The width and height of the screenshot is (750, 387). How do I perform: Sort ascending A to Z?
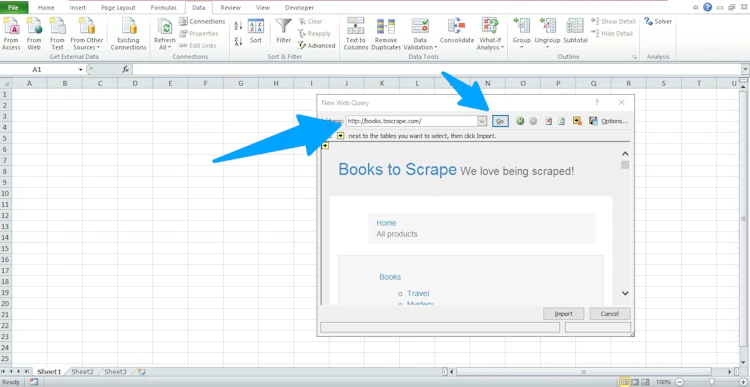[238, 26]
